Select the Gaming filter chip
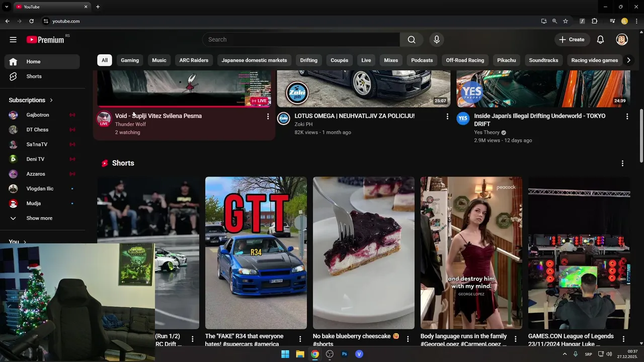 (x=130, y=60)
